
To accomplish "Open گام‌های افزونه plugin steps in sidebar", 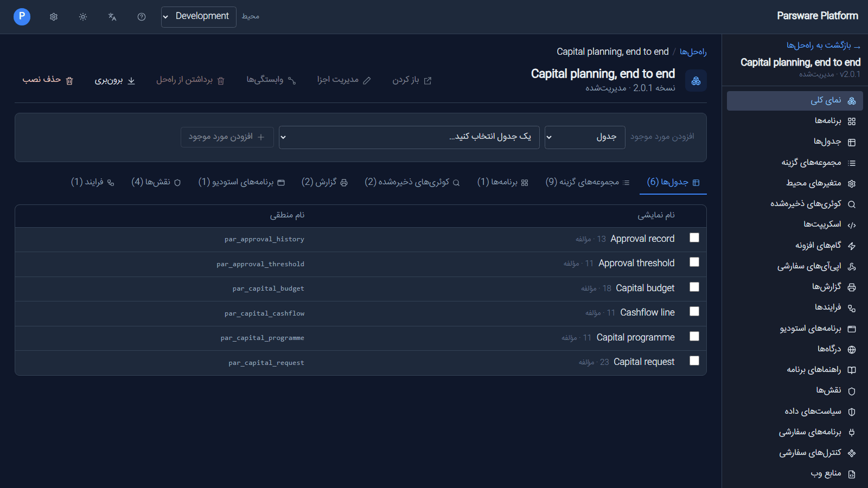I will [795, 245].
